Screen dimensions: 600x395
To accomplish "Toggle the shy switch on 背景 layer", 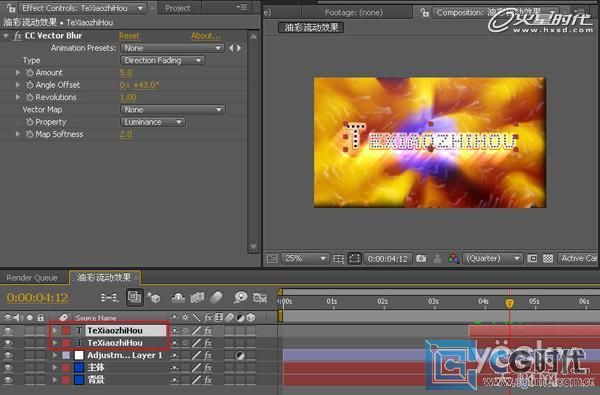I will (174, 380).
